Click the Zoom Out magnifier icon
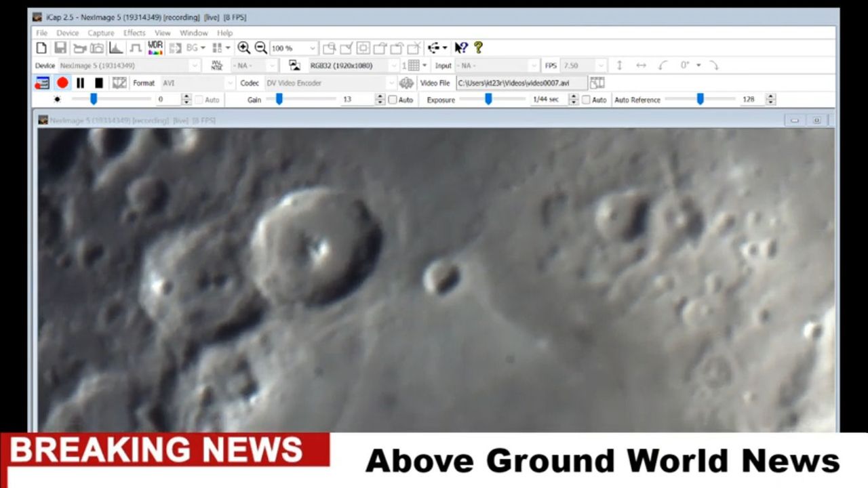Viewport: 868px width, 488px height. [x=260, y=47]
